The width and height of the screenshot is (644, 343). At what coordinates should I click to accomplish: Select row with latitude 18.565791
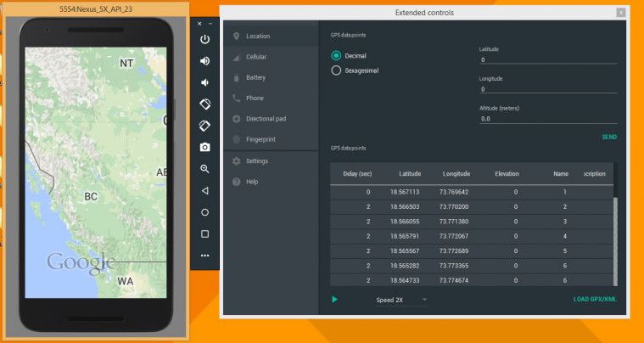[x=472, y=236]
